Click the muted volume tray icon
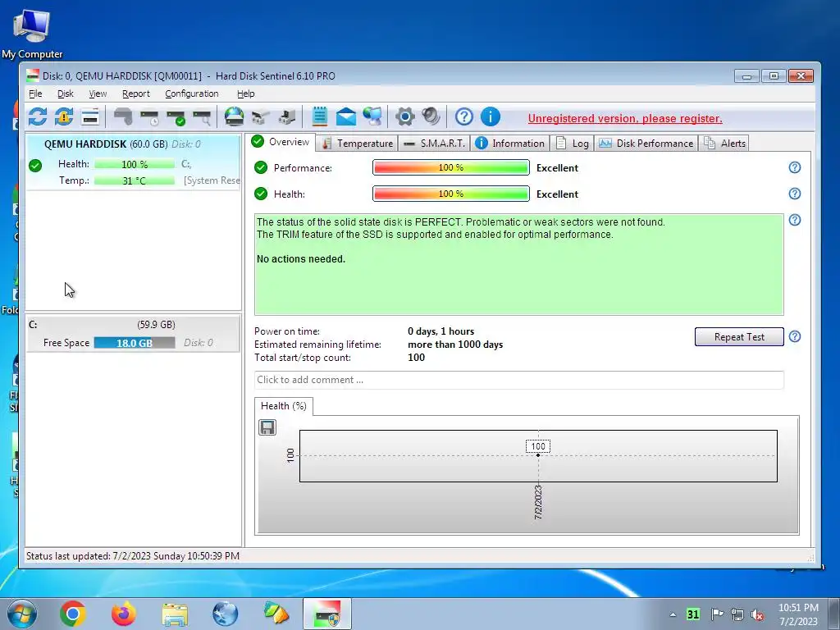The width and height of the screenshot is (840, 630). (x=757, y=614)
